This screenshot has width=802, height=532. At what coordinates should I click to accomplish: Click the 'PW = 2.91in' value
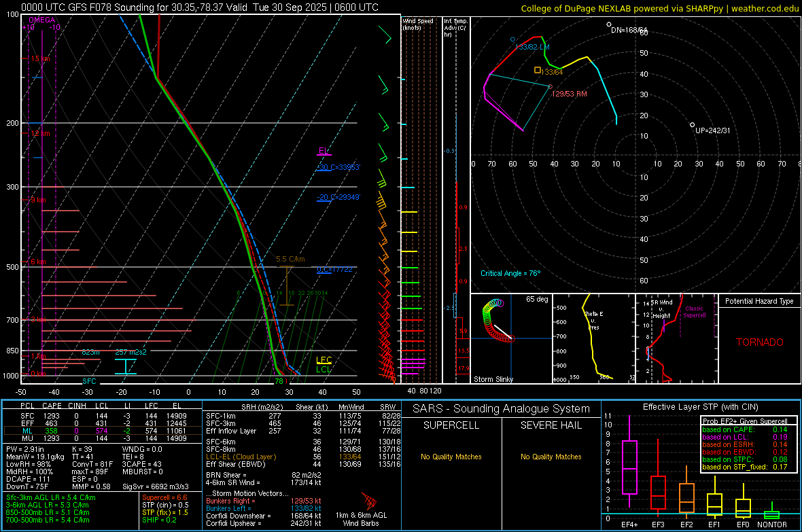tap(25, 449)
